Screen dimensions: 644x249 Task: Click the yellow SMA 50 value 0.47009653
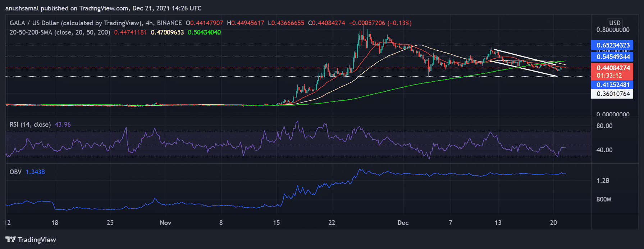click(x=167, y=32)
